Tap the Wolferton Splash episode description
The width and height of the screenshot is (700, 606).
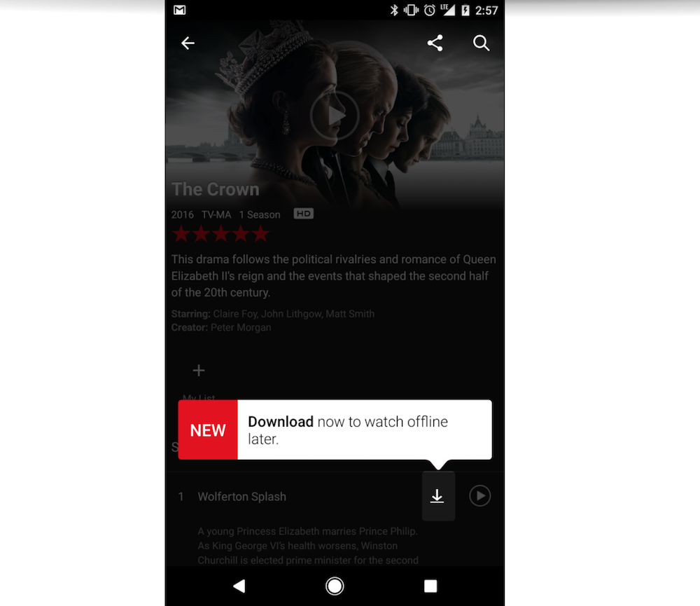point(308,546)
